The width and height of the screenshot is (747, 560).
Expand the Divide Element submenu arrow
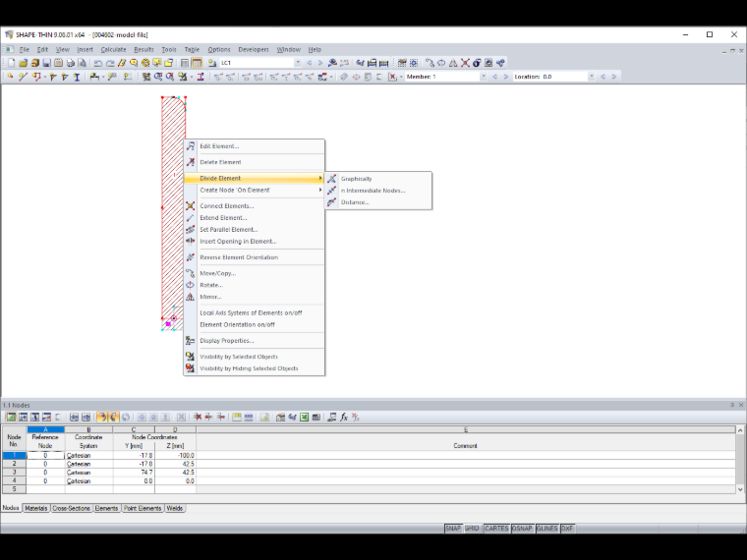[320, 178]
